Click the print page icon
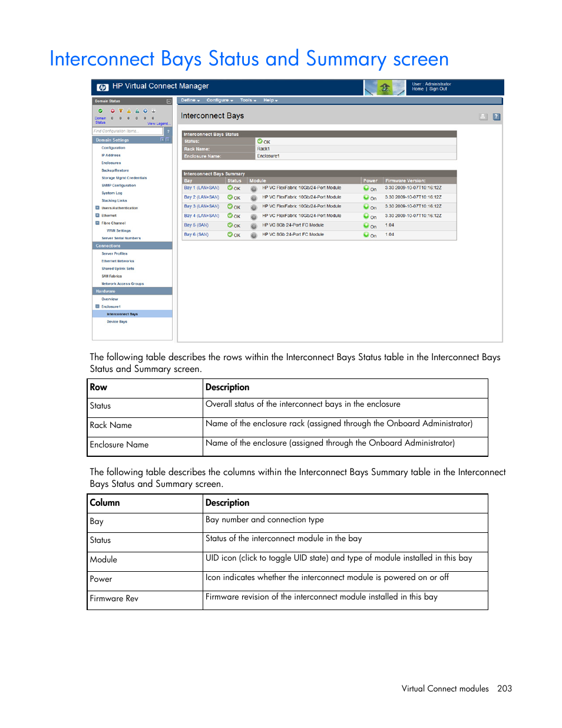 (483, 117)
